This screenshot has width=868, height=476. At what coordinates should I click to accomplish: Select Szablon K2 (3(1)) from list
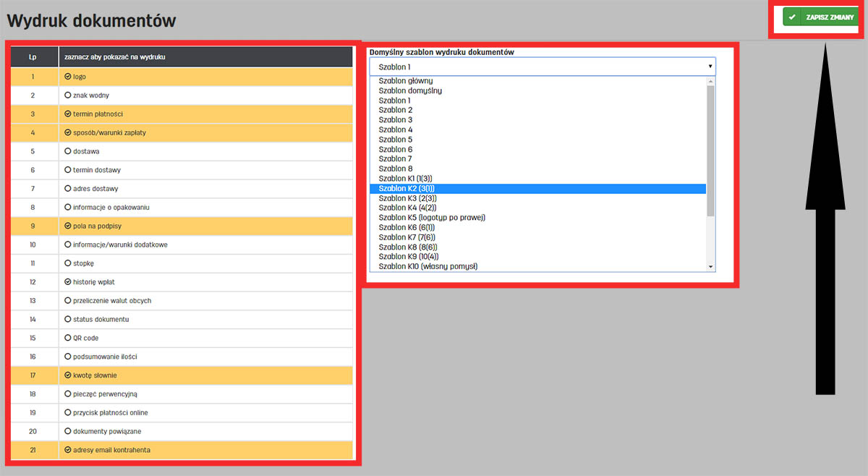[406, 188]
